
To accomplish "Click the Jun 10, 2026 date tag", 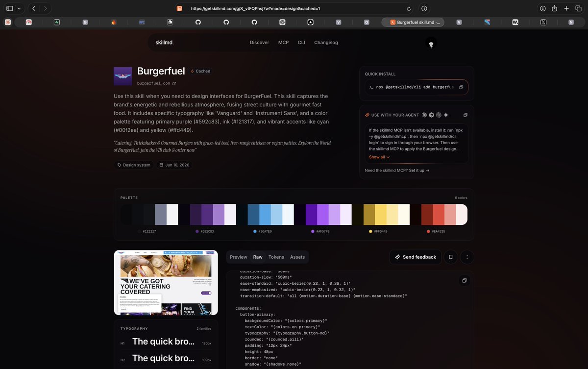I will point(174,165).
